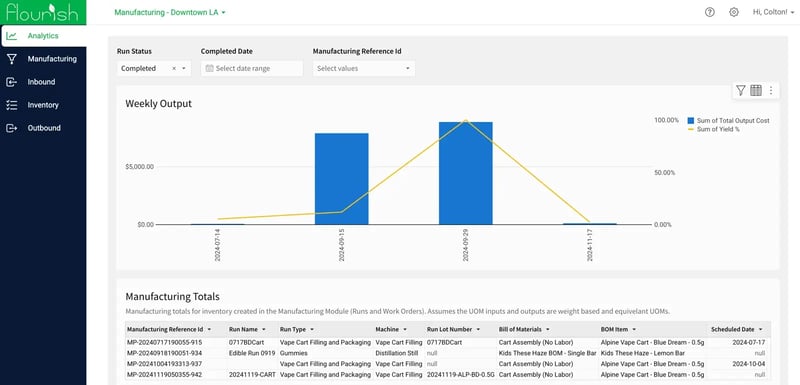
Task: Click the 2024-11-17 small bar in chart
Action: click(x=590, y=224)
